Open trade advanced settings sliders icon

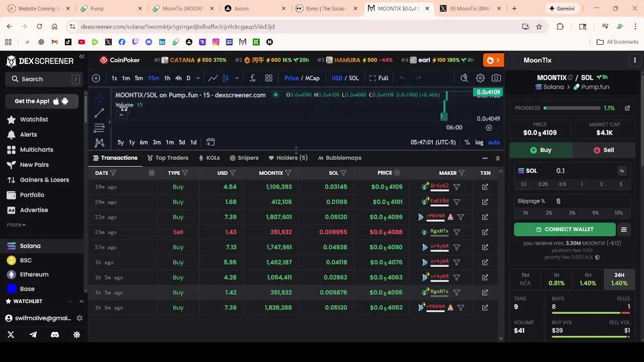[624, 229]
